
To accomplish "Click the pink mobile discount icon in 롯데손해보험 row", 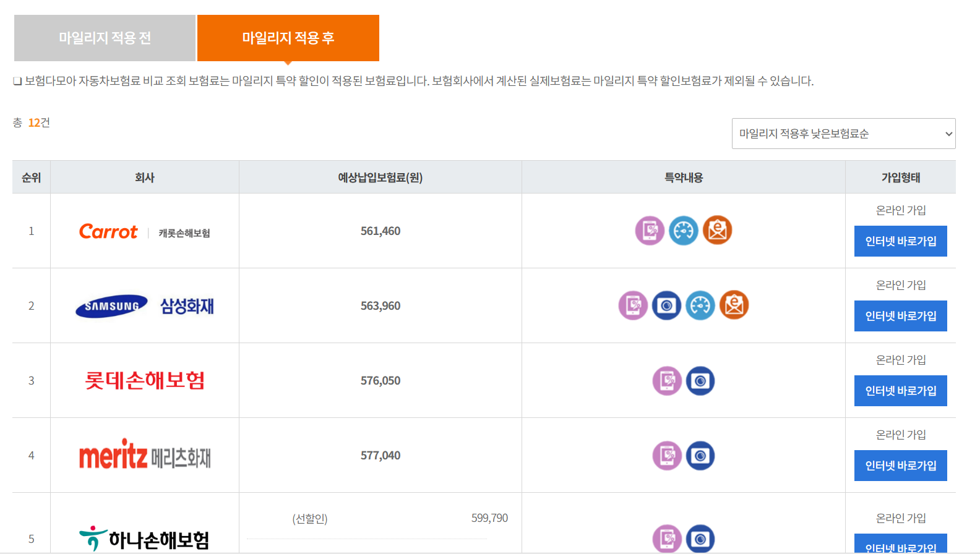I will 667,381.
